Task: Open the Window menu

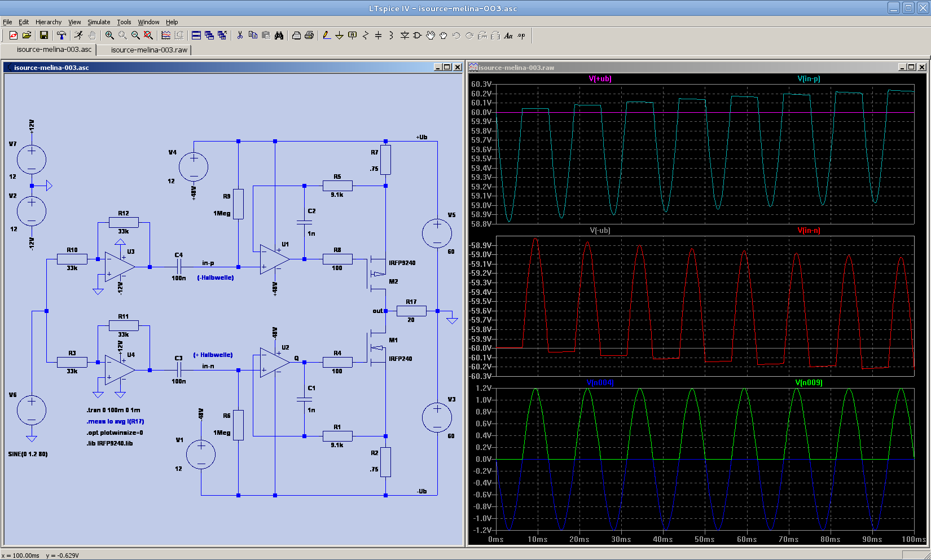Action: click(148, 22)
